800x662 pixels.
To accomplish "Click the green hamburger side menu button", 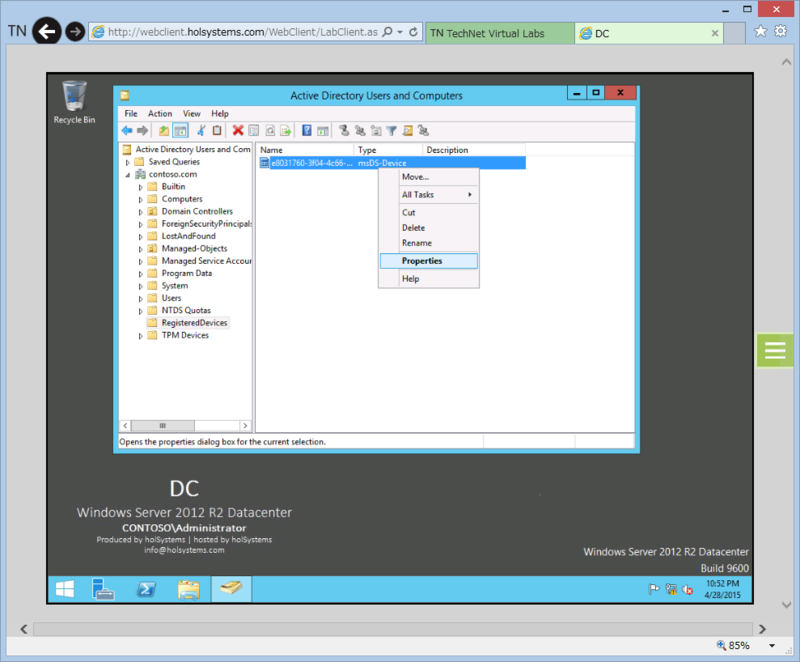I will tap(774, 350).
